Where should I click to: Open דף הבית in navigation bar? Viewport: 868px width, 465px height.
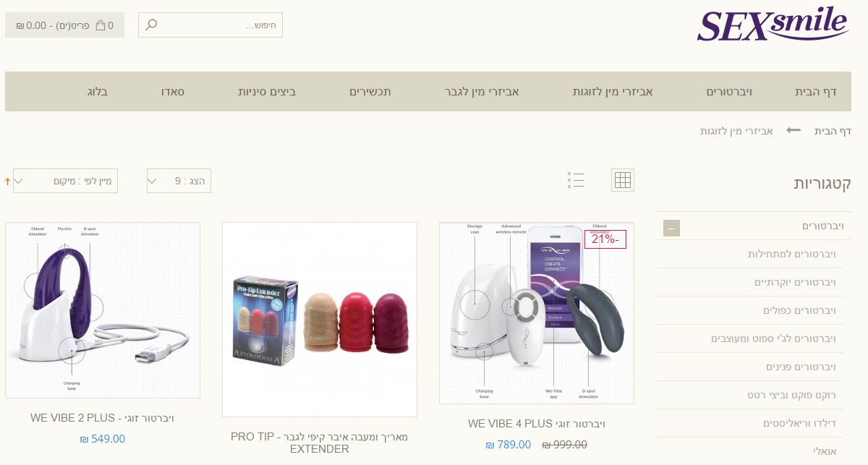tap(816, 92)
